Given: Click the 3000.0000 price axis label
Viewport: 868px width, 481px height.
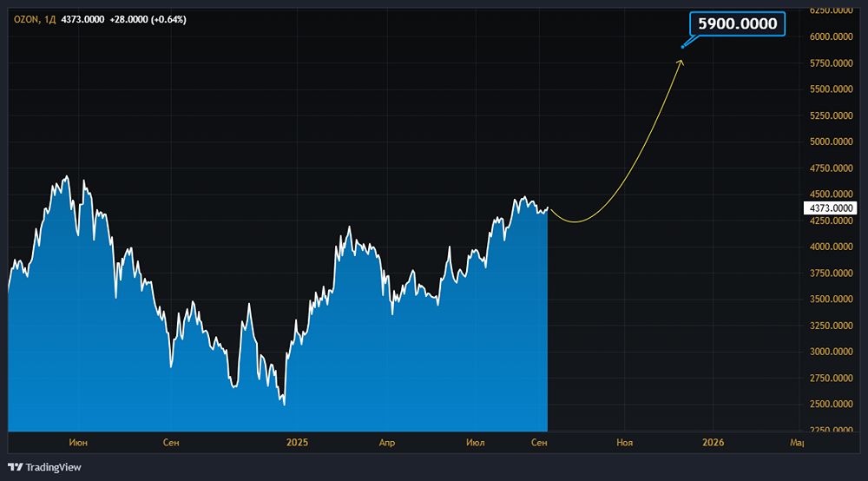Looking at the screenshot, I should (831, 352).
